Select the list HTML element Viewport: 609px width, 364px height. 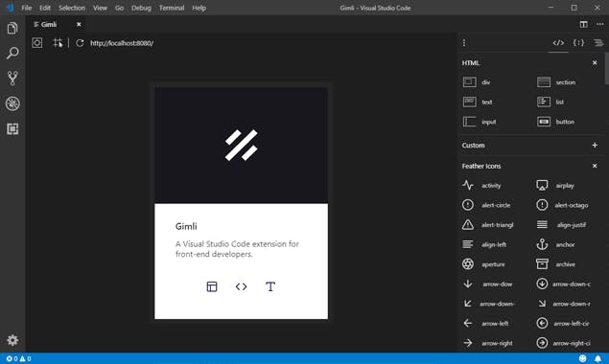click(550, 102)
